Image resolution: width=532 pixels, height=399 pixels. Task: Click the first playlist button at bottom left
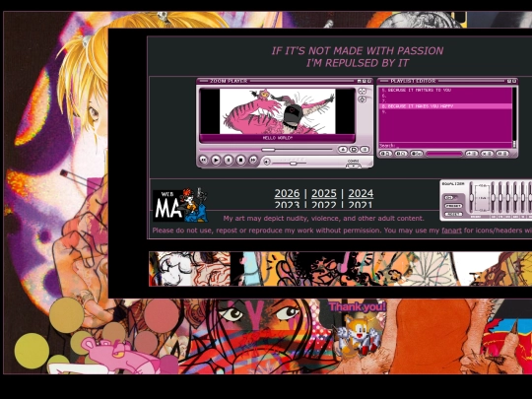point(385,154)
